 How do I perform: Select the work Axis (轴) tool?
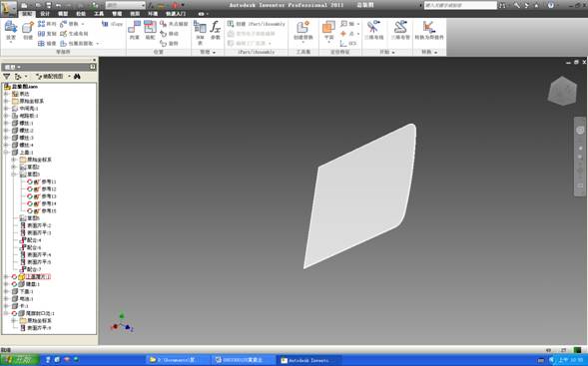pyautogui.click(x=347, y=24)
